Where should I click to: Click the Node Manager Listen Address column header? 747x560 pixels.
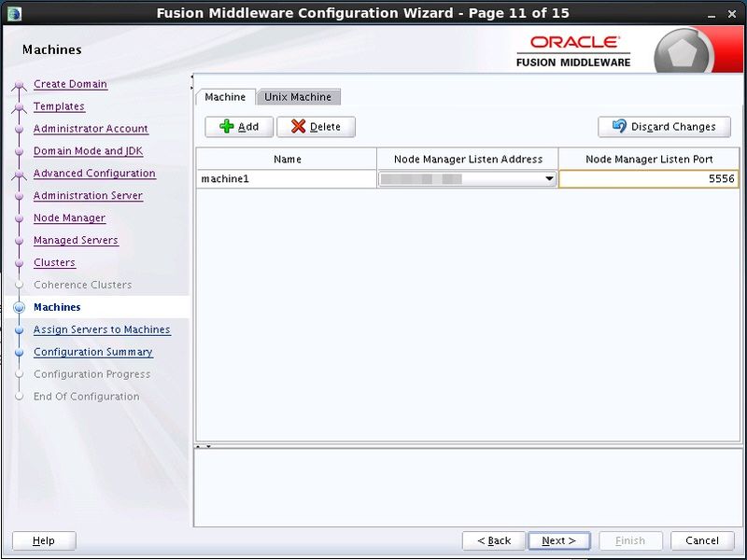[x=468, y=159]
